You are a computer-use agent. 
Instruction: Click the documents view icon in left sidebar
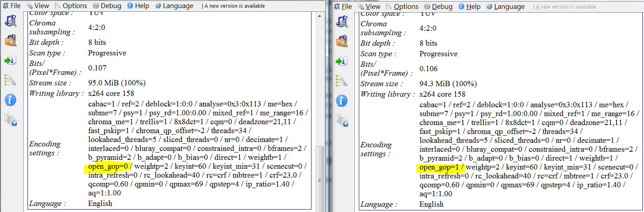(x=11, y=120)
